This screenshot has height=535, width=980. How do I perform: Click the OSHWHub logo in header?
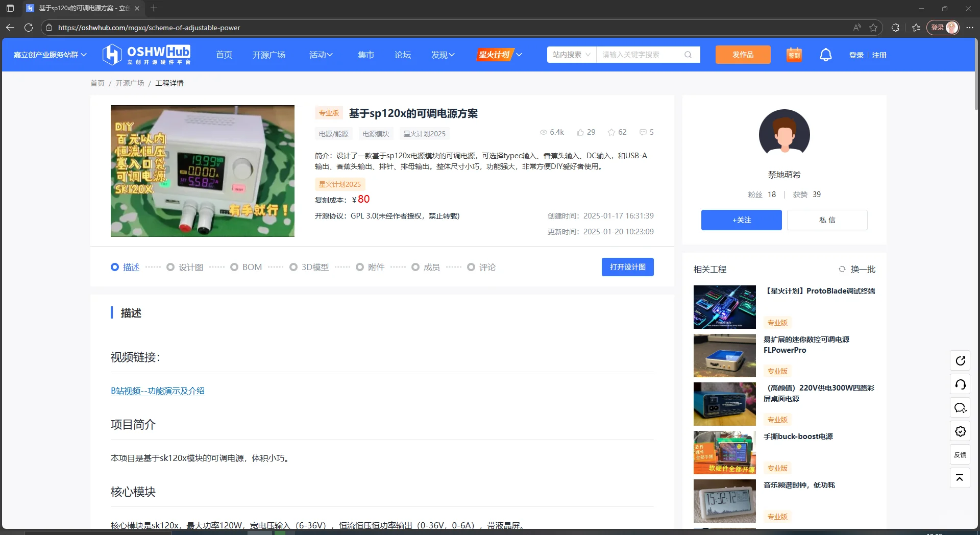pos(146,55)
